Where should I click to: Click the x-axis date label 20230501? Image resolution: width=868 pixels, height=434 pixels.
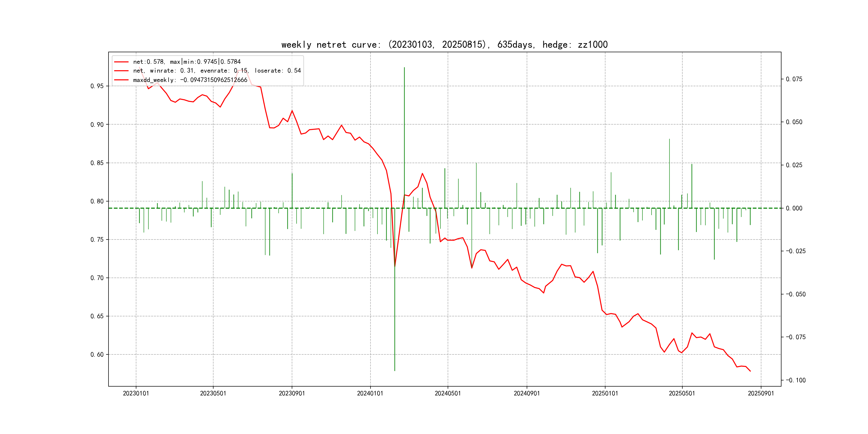point(213,394)
